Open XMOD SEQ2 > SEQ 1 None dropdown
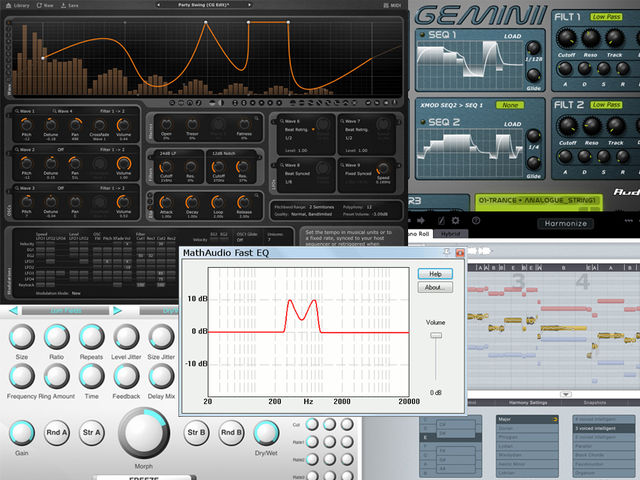640x480 pixels. [x=510, y=105]
